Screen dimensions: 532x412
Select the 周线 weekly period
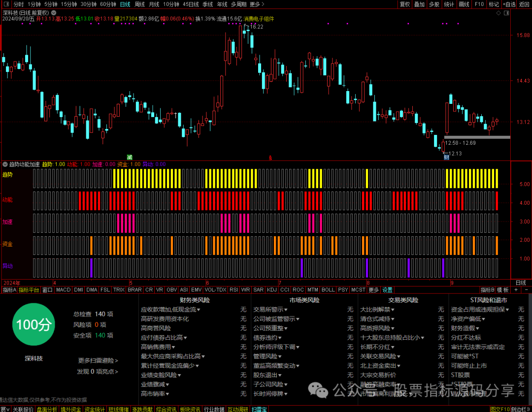pyautogui.click(x=139, y=4)
